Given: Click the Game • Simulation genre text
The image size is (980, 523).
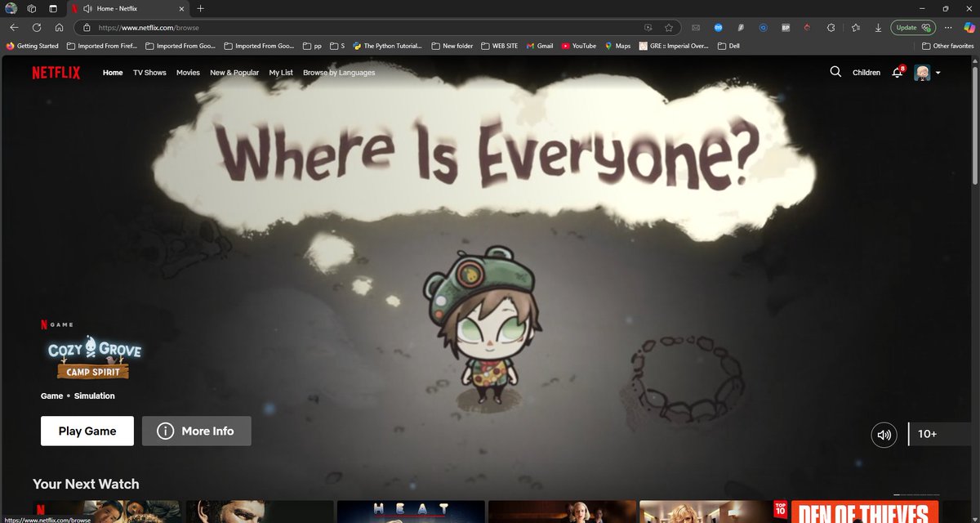Looking at the screenshot, I should 78,396.
